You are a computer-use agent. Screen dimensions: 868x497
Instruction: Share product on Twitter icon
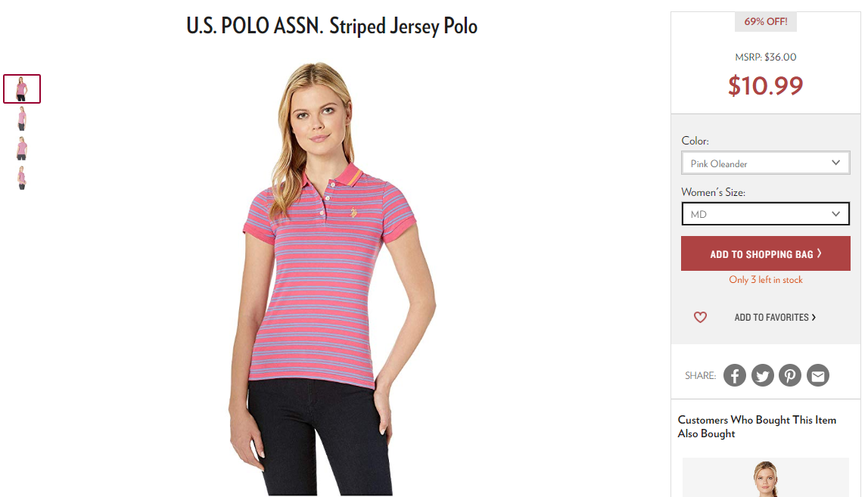tap(762, 375)
